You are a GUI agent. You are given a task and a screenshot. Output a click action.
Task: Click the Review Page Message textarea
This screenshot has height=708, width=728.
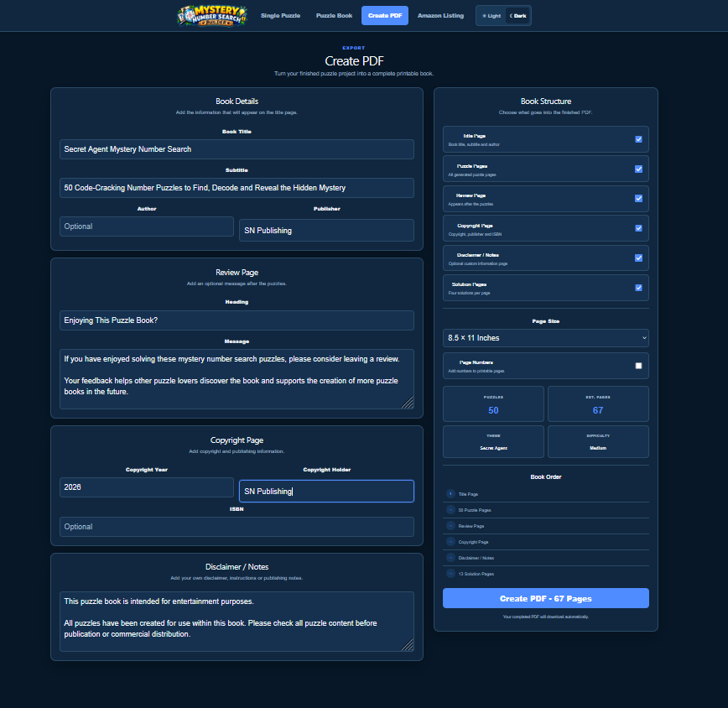[x=237, y=379]
